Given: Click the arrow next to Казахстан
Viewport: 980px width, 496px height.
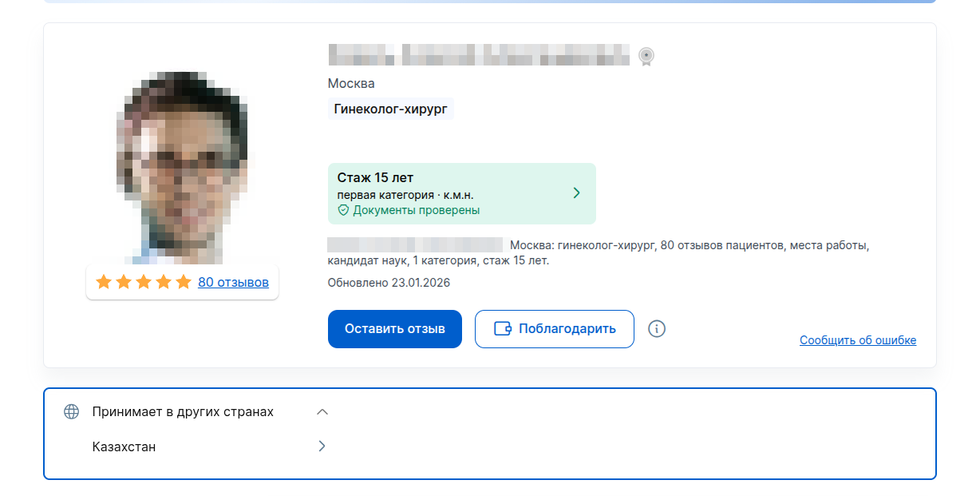Looking at the screenshot, I should tap(322, 446).
